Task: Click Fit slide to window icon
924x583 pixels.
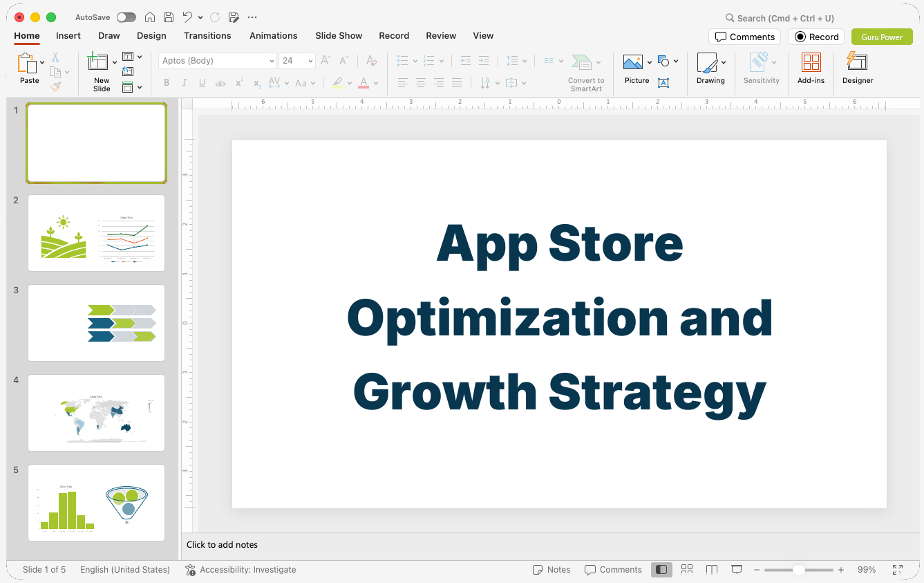Action: coord(898,570)
